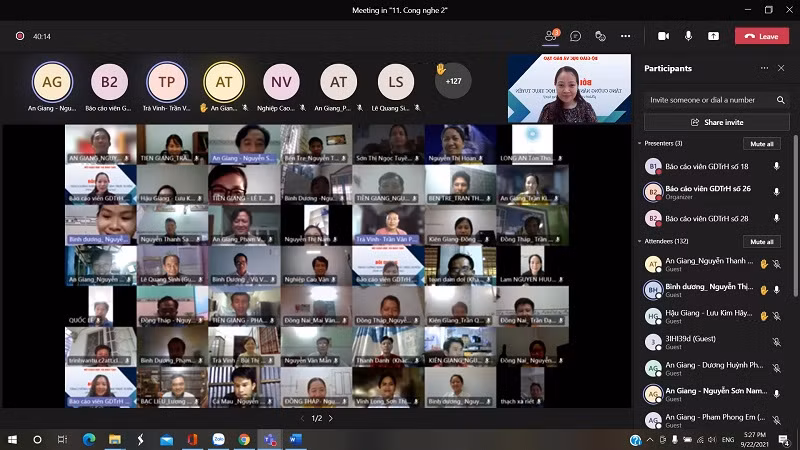Open Zalo from the Windows taskbar

[218, 439]
